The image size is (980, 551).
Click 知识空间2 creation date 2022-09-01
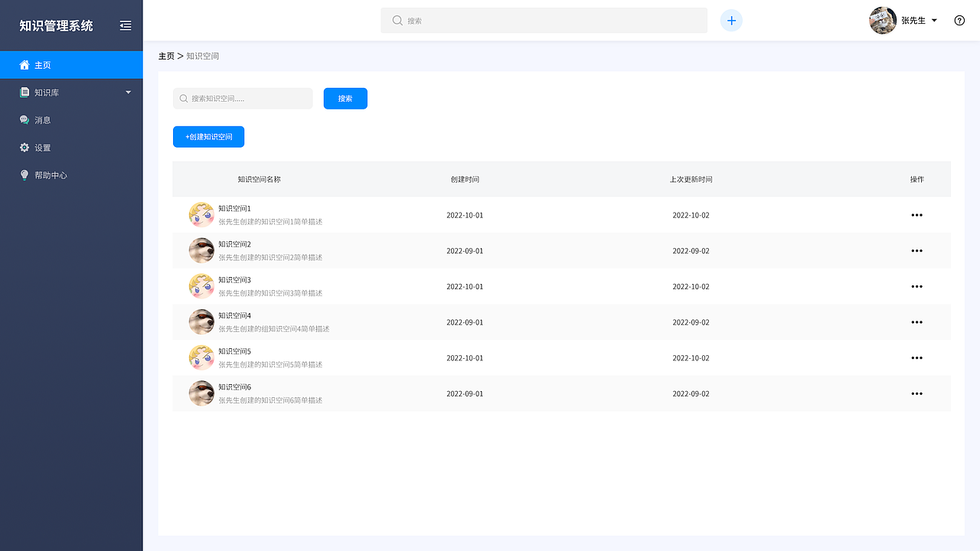pyautogui.click(x=465, y=251)
